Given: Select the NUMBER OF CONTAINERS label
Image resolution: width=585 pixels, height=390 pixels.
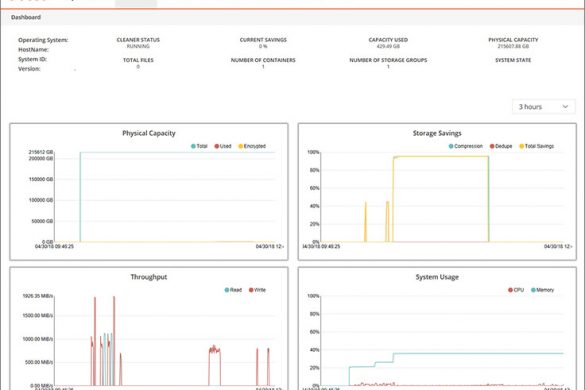Looking at the screenshot, I should click(x=263, y=60).
